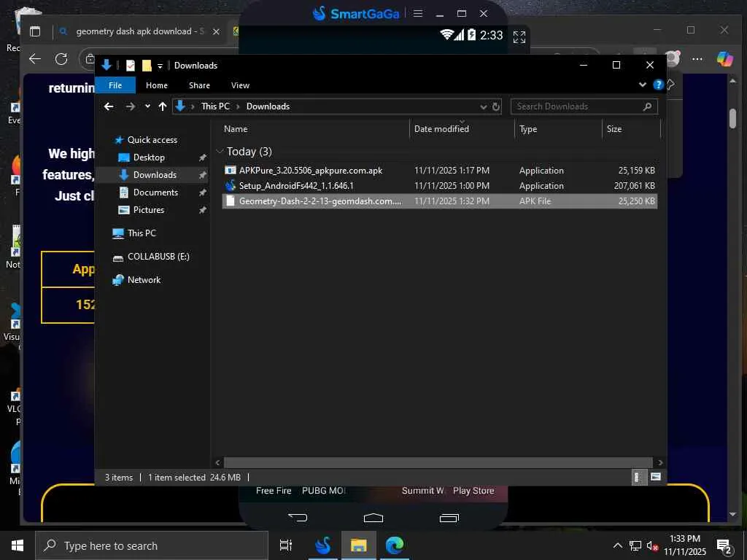Viewport: 747px width, 560px height.
Task: Open SmartGaGa hamburger menu
Action: click(418, 13)
